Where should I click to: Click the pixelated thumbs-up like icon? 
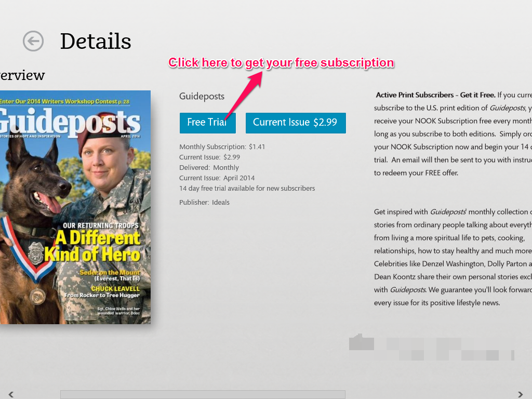pos(362,342)
